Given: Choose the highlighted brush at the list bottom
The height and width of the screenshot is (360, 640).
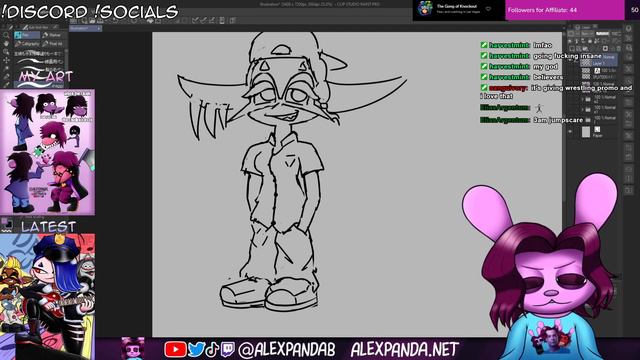Looking at the screenshot, I should pos(39,85).
